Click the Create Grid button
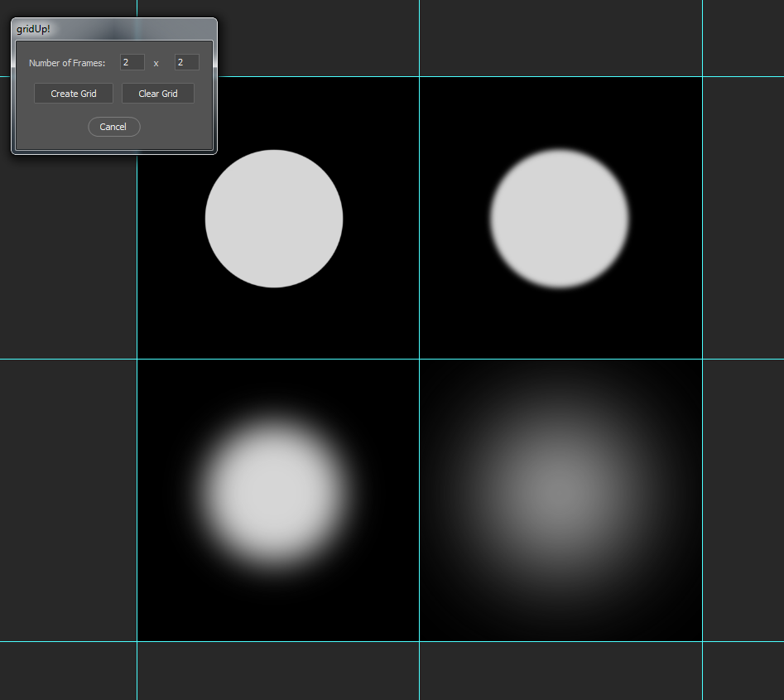This screenshot has width=784, height=700. click(74, 94)
